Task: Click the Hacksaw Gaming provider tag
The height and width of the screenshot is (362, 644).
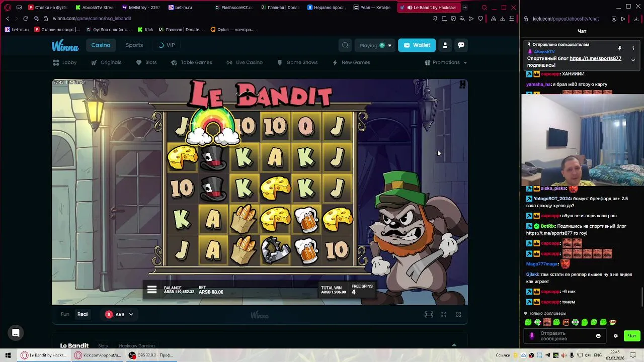Action: pos(136,346)
